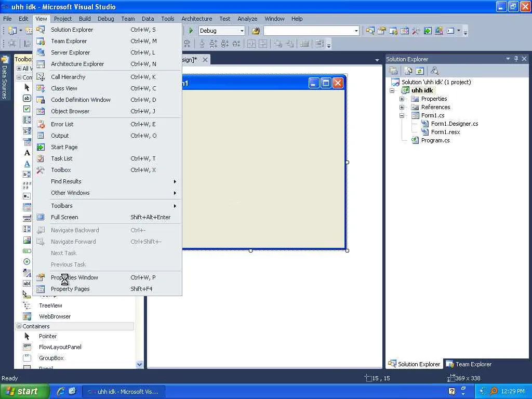
Task: Open the Analyze menu
Action: tap(247, 19)
